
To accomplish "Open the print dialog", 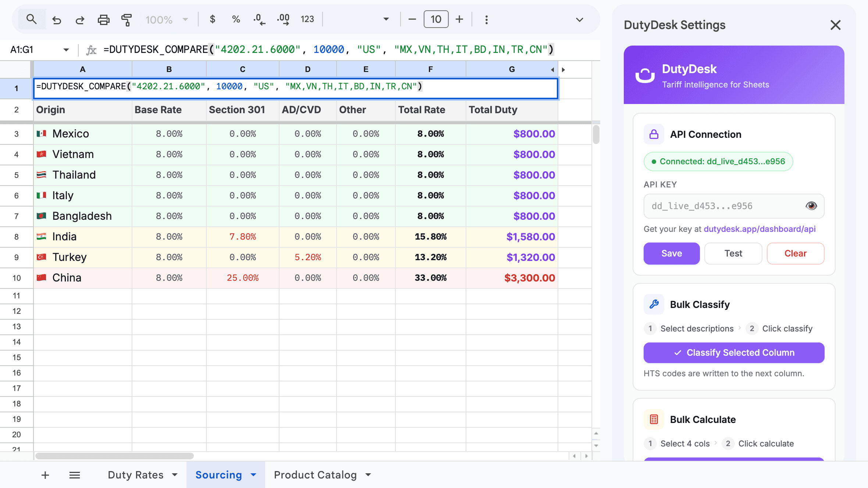I will [x=103, y=19].
